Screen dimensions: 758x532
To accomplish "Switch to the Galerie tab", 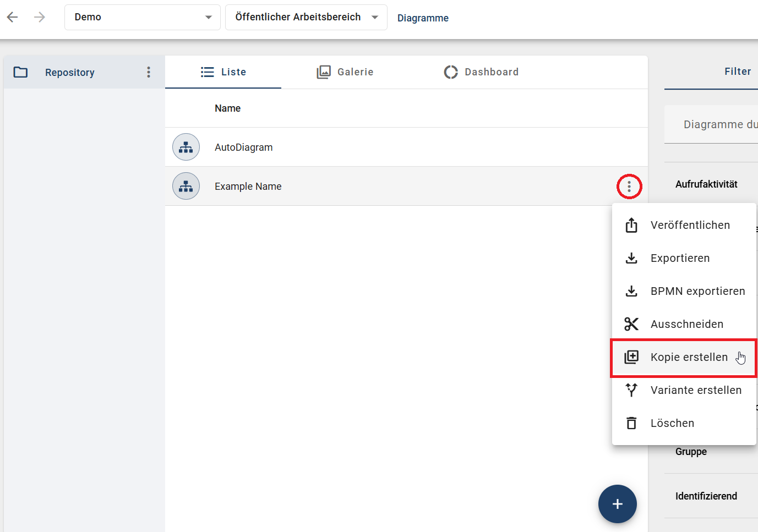I will (x=345, y=72).
